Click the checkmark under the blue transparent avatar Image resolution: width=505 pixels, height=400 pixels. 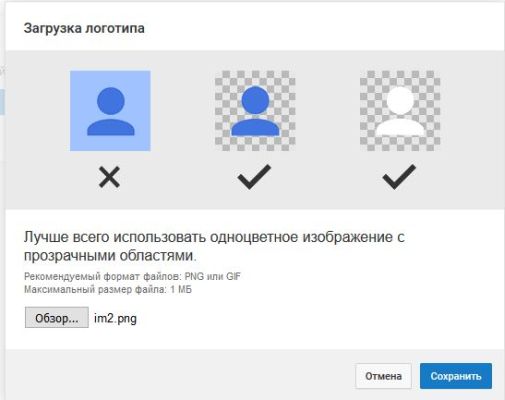[254, 177]
